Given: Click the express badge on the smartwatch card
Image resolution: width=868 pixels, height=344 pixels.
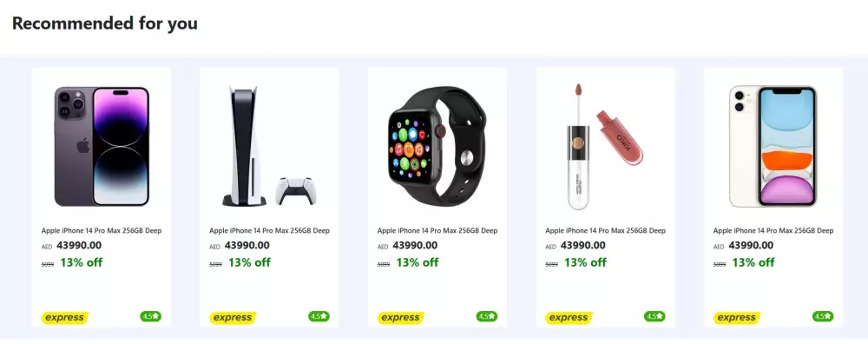Looking at the screenshot, I should [401, 318].
